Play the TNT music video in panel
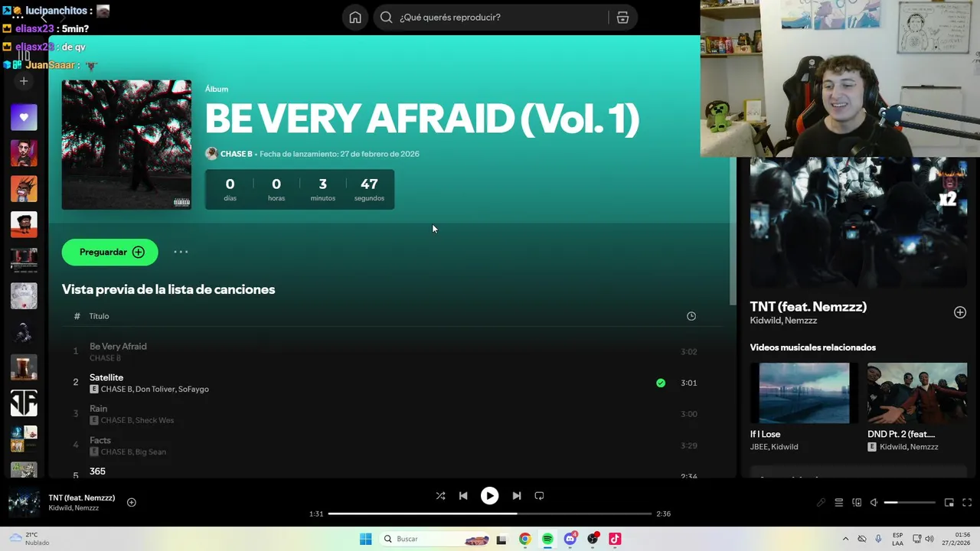980x551 pixels. (858, 223)
